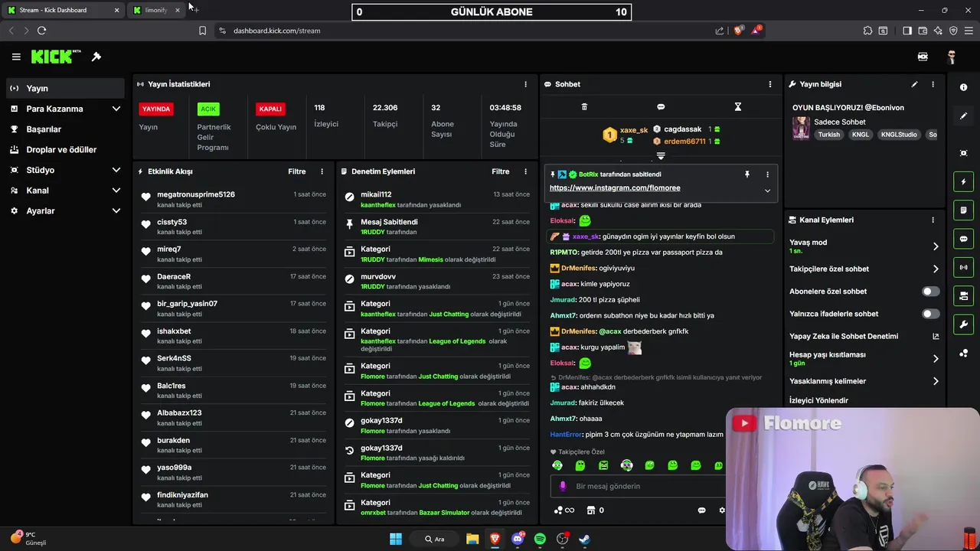Toggle the wrench panel icon in the right sidebar
Screen dimensions: 980x551
point(964,324)
